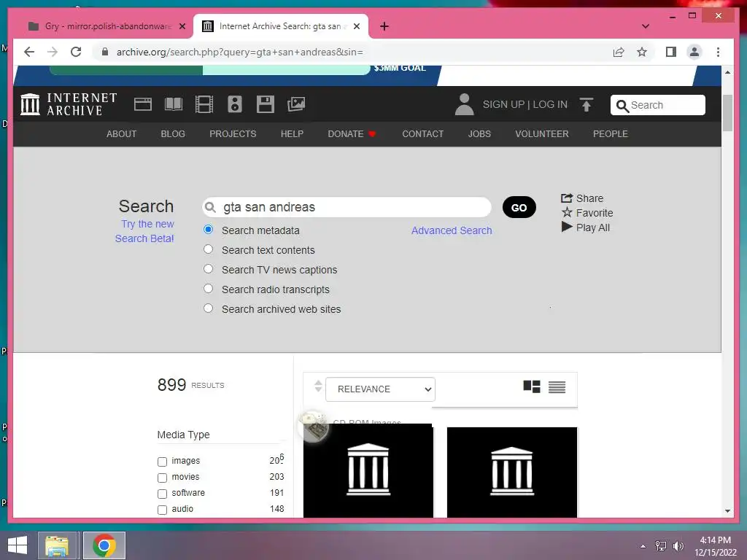The height and width of the screenshot is (560, 747).
Task: Open Chrome tab search chevron
Action: (645, 26)
